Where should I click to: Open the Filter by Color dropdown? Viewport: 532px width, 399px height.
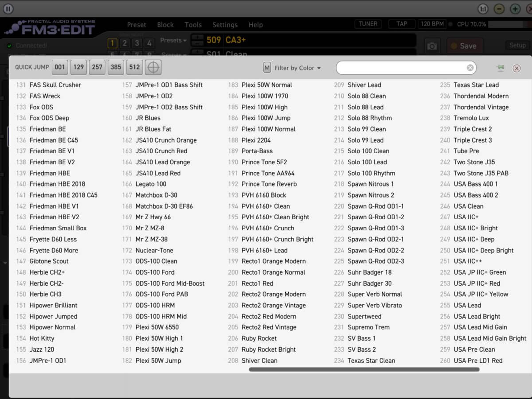297,68
